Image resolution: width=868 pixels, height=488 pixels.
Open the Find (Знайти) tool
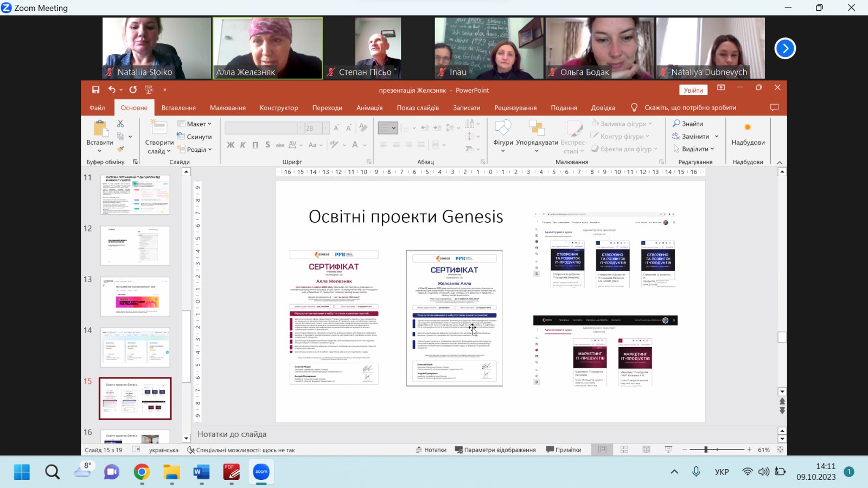pyautogui.click(x=687, y=124)
